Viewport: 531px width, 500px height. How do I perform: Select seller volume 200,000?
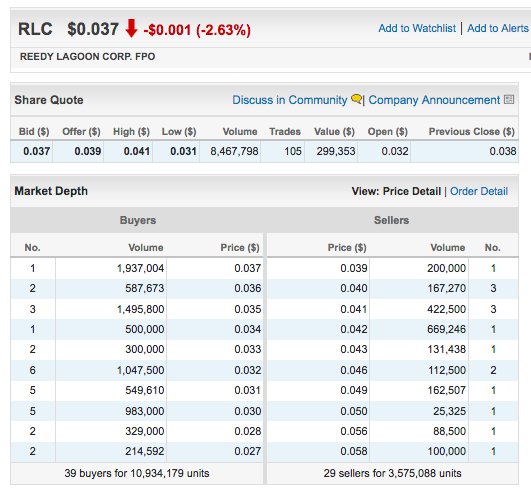(446, 268)
